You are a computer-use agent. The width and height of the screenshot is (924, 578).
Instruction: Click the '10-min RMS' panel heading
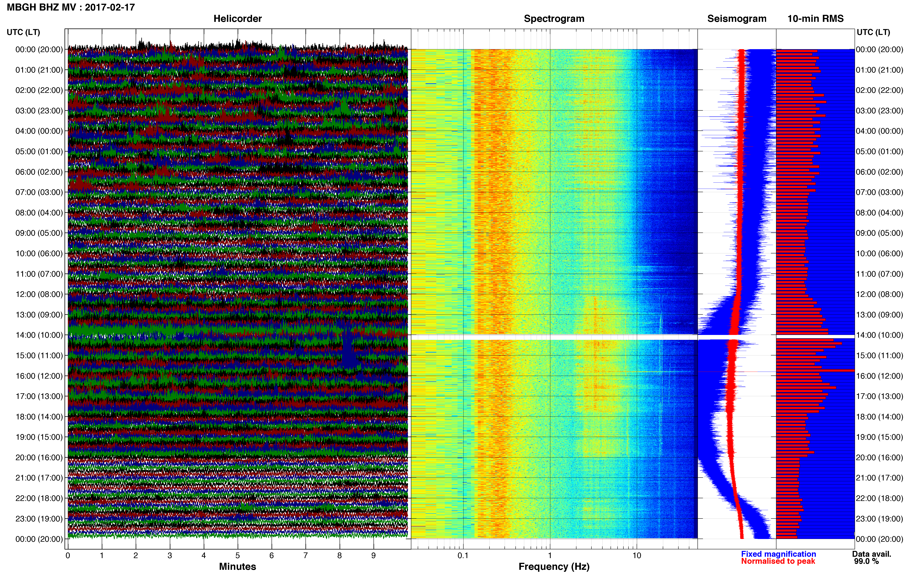[816, 19]
